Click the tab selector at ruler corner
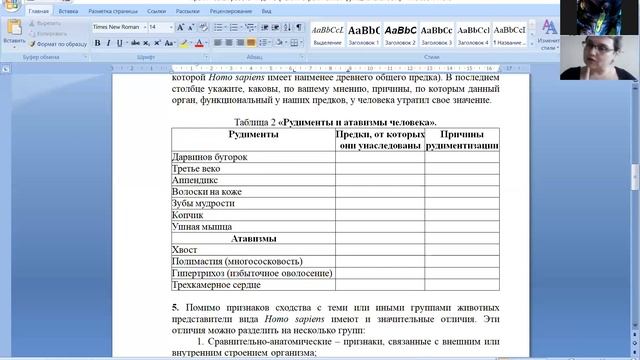The height and width of the screenshot is (360, 640). point(5,69)
